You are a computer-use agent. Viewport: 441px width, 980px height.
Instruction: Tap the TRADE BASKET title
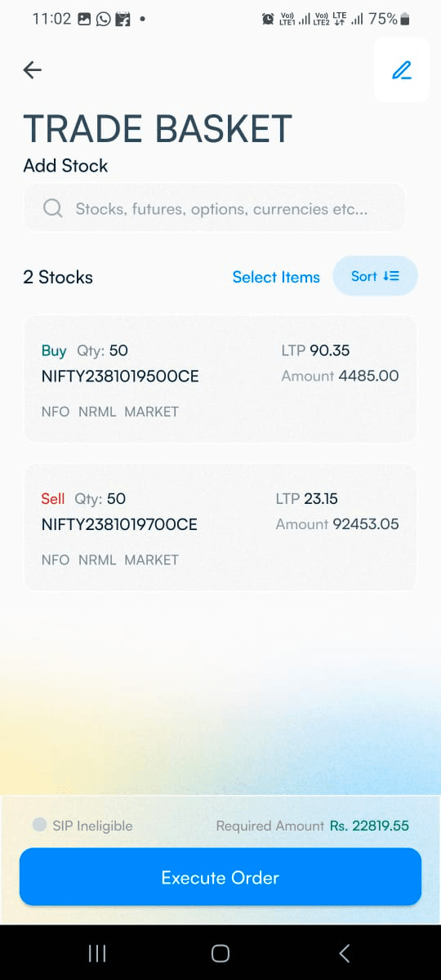pos(158,129)
